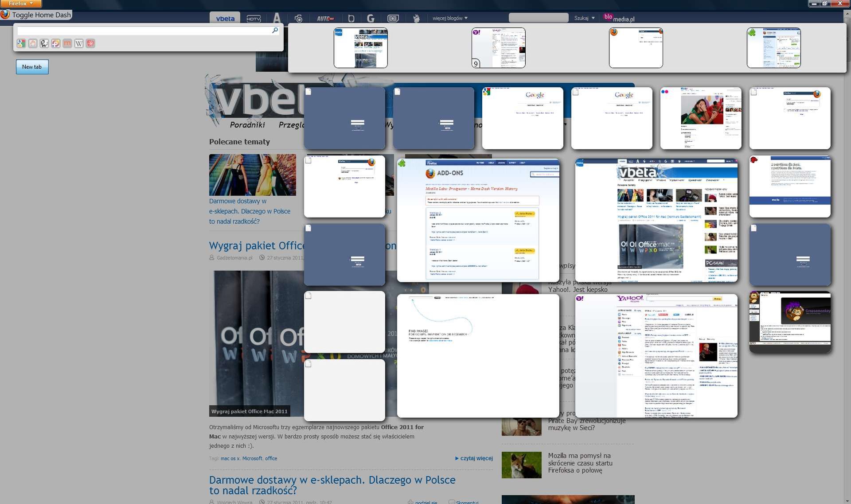Open the AUTO blog logo in top bar
Viewport: 851px width, 504px height.
tap(325, 19)
